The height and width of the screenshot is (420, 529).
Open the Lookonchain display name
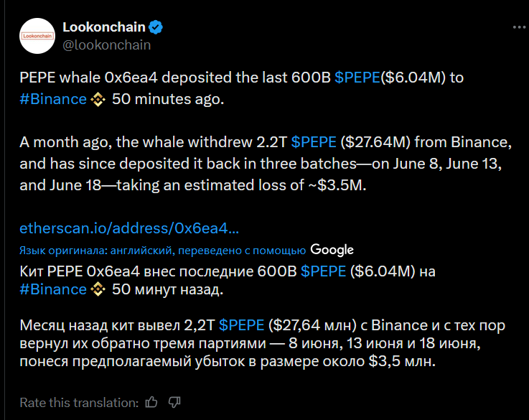click(104, 27)
